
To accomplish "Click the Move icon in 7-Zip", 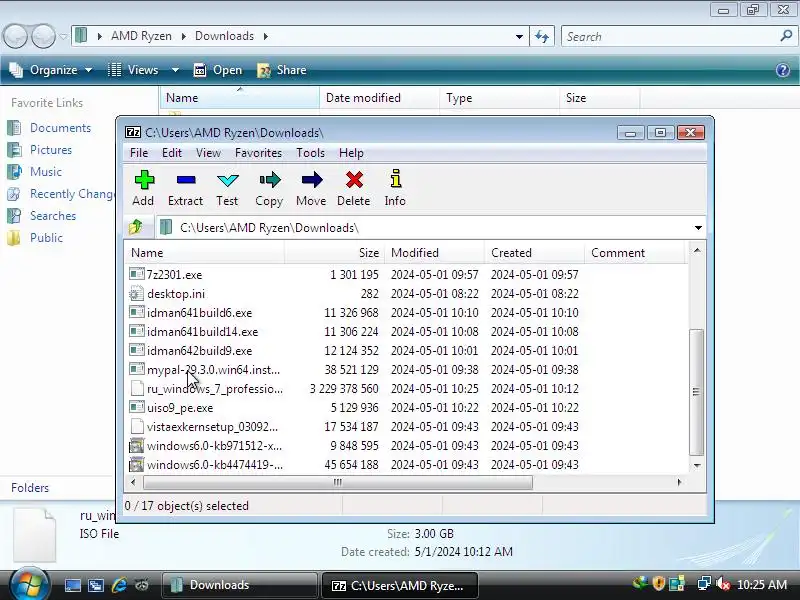I will point(312,180).
